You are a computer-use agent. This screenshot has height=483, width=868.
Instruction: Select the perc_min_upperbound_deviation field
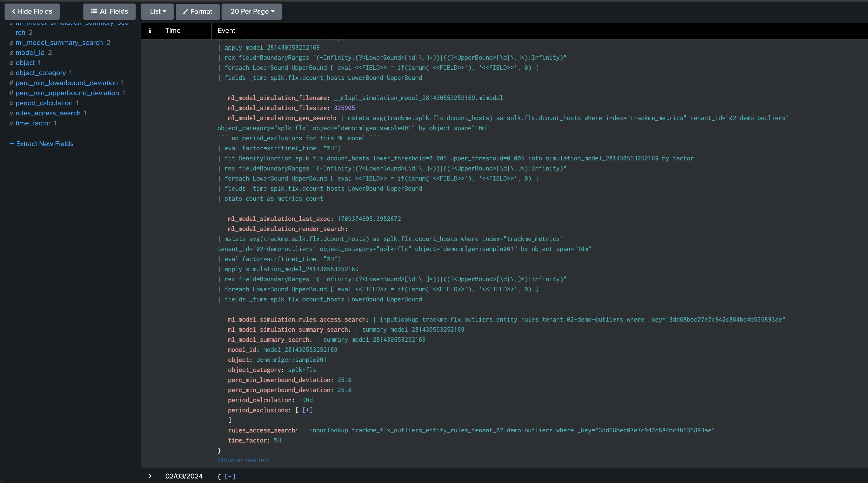coord(67,93)
